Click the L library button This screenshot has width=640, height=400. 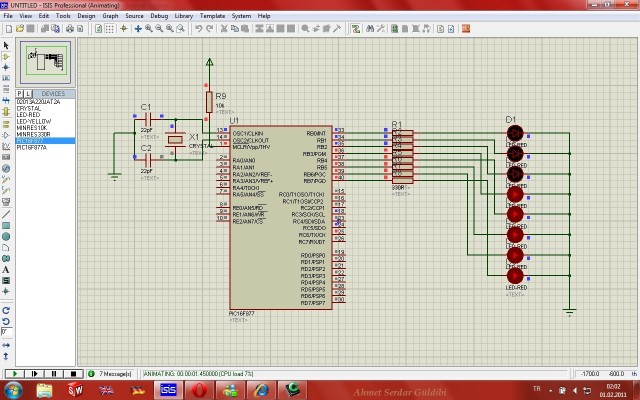(28, 94)
